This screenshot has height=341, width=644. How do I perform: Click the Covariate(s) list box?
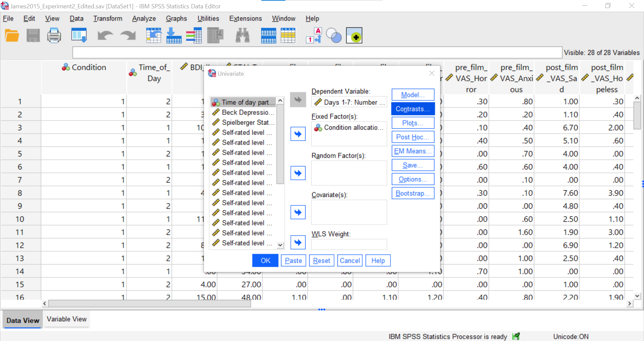[349, 212]
